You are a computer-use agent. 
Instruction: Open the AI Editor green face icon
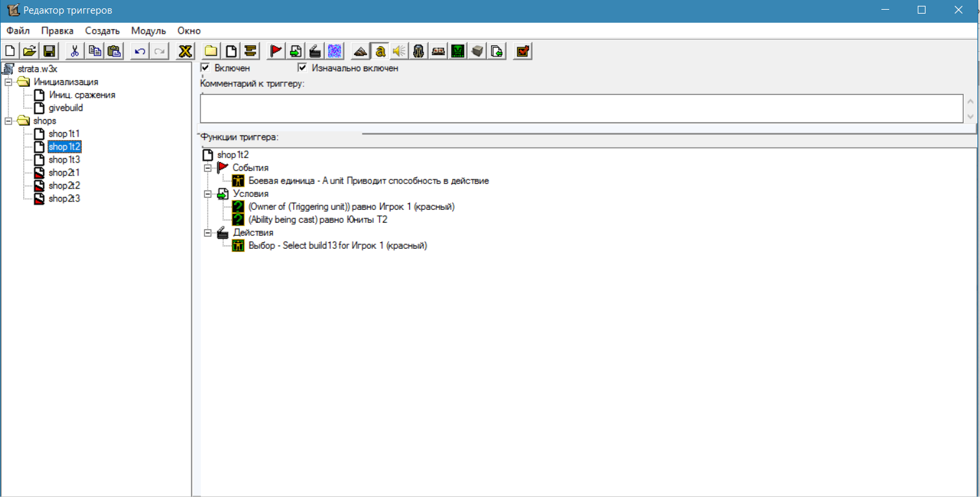tap(458, 51)
